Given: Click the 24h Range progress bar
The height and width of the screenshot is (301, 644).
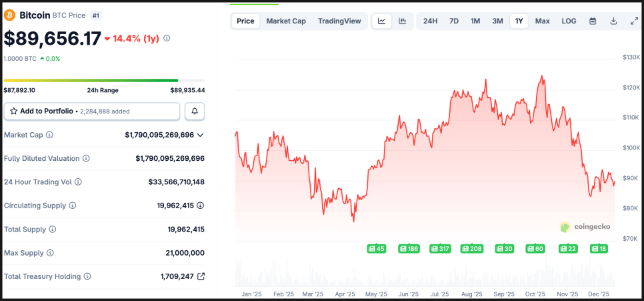Looking at the screenshot, I should tap(104, 81).
